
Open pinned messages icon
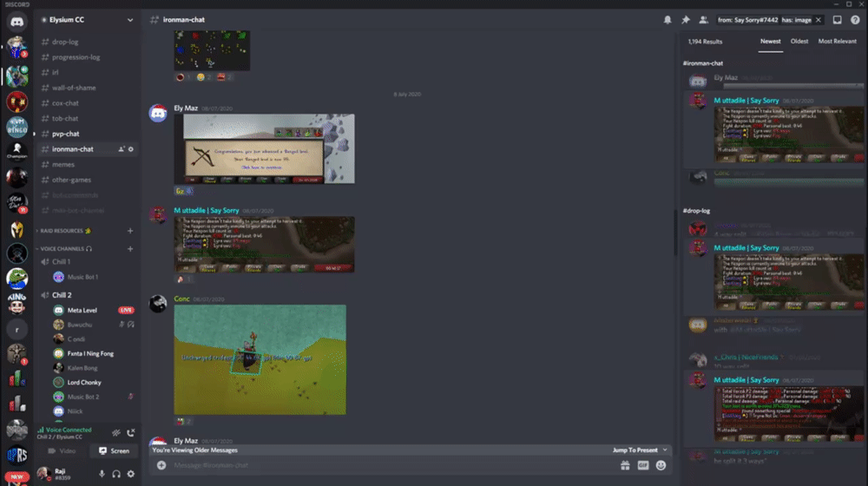point(686,20)
